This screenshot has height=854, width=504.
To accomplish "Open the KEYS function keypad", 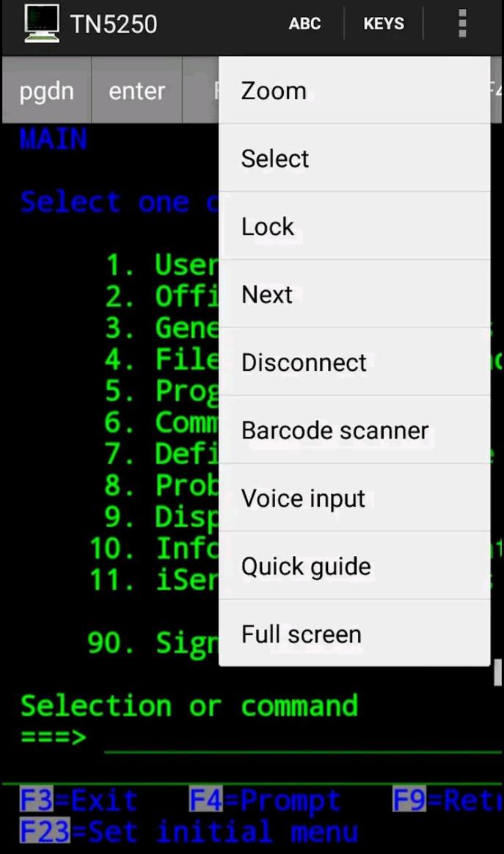I will coord(383,23).
